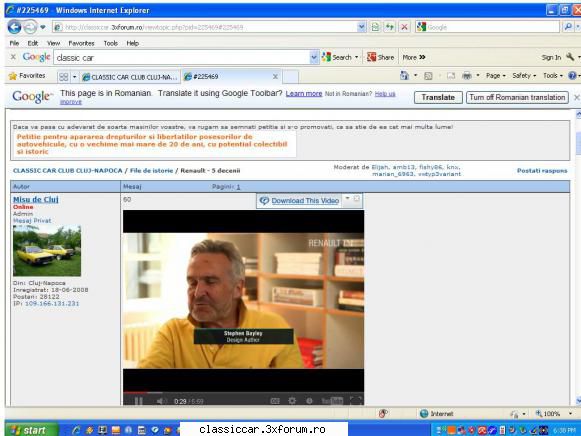
Task: Click the video volume speaker icon
Action: 160,401
